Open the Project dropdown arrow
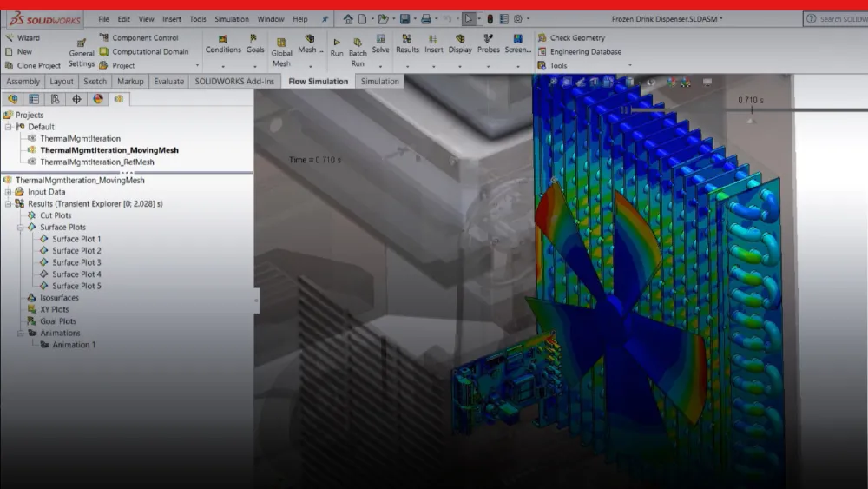 (197, 66)
